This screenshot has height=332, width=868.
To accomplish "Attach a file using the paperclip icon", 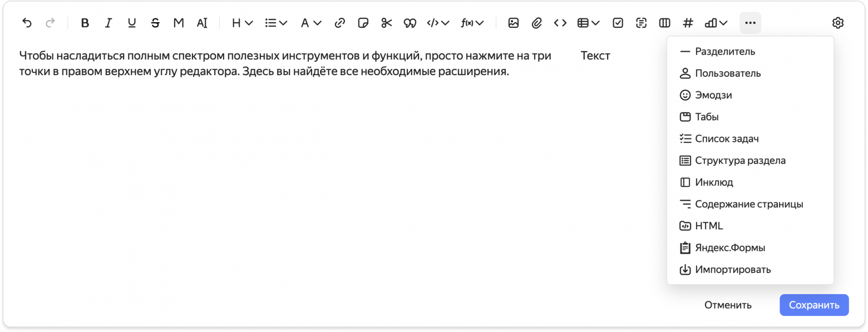I will coord(536,23).
